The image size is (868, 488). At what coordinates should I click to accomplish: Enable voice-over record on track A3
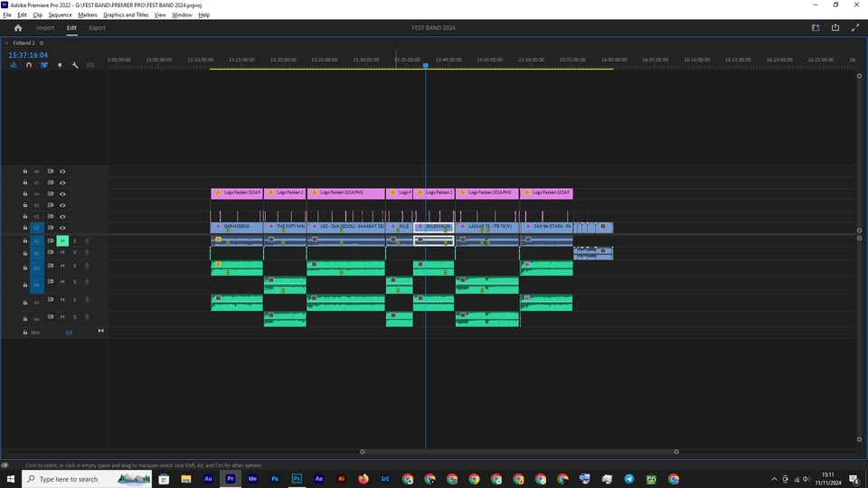87,266
